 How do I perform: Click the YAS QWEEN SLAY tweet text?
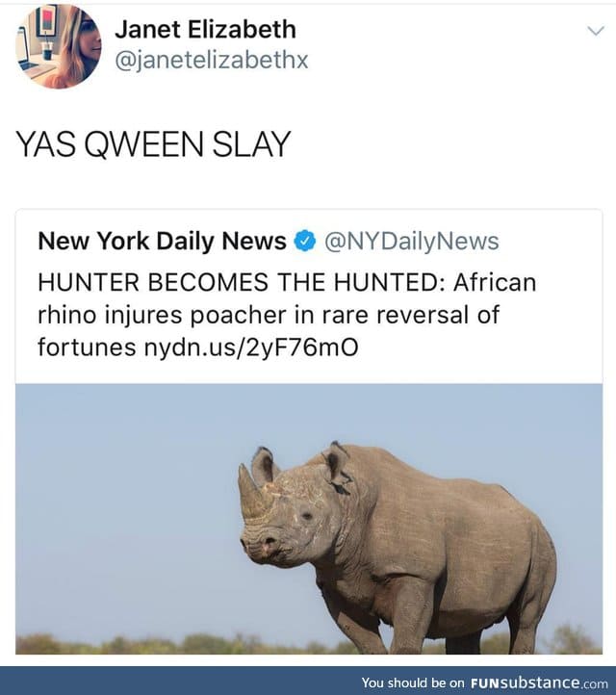[153, 144]
